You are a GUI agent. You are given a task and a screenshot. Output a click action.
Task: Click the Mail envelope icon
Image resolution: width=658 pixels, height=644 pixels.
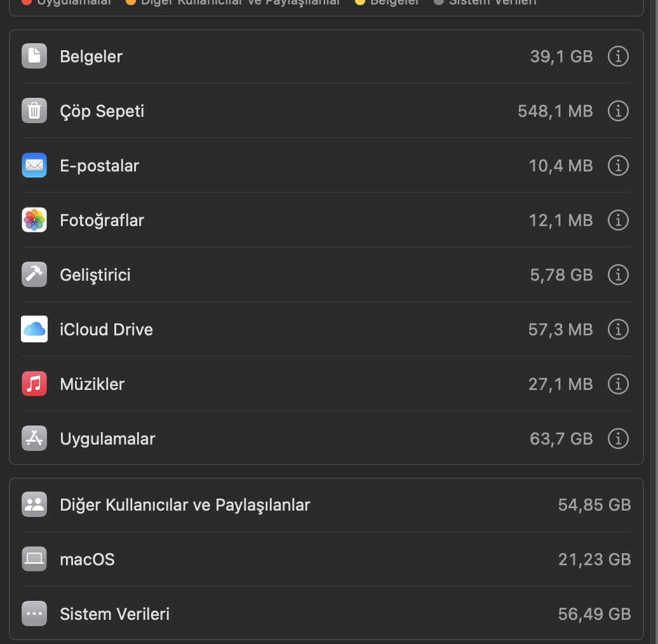[34, 165]
